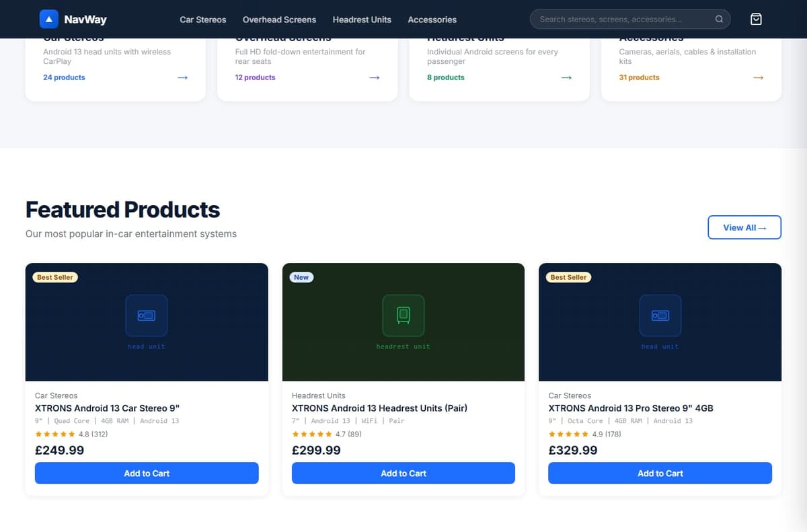The image size is (807, 532).
Task: Click the £329.99 price
Action: click(x=573, y=451)
